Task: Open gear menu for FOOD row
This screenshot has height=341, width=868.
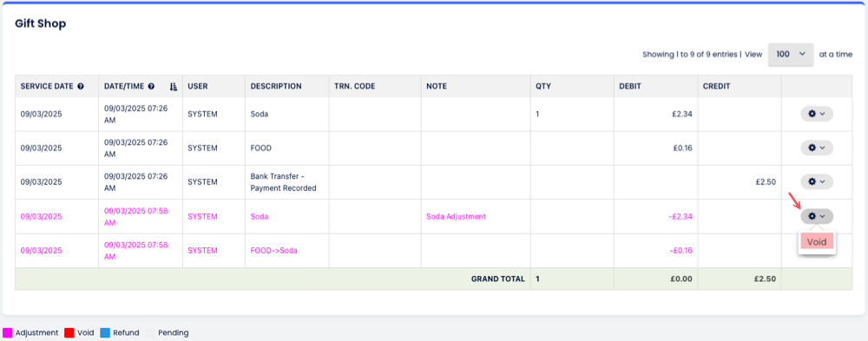Action: [x=817, y=148]
